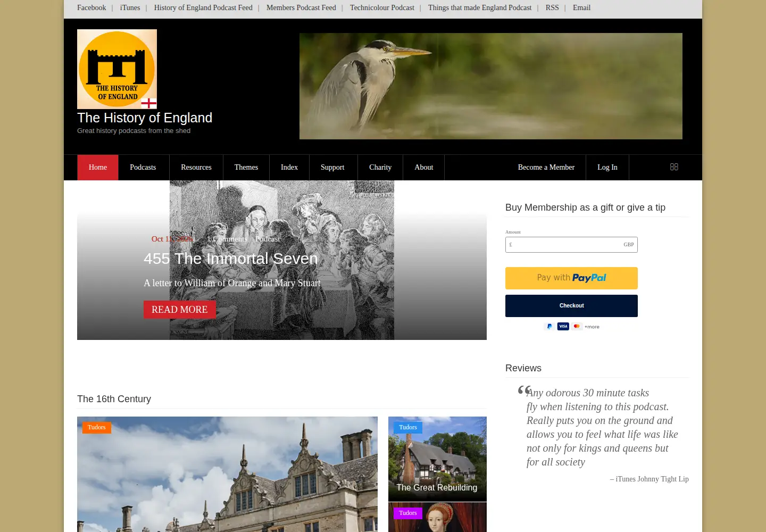The image size is (766, 532).
Task: Click Log In in the navigation
Action: [x=607, y=167]
